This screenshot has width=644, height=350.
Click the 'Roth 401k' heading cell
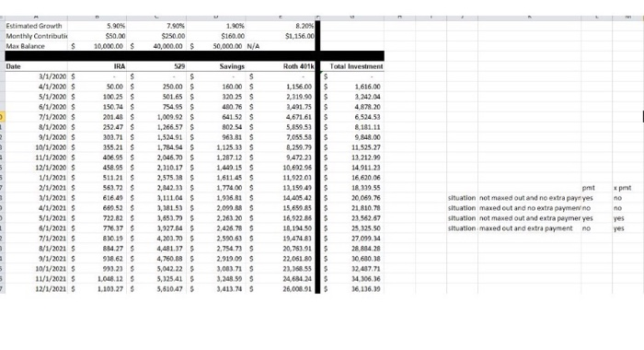pos(281,66)
